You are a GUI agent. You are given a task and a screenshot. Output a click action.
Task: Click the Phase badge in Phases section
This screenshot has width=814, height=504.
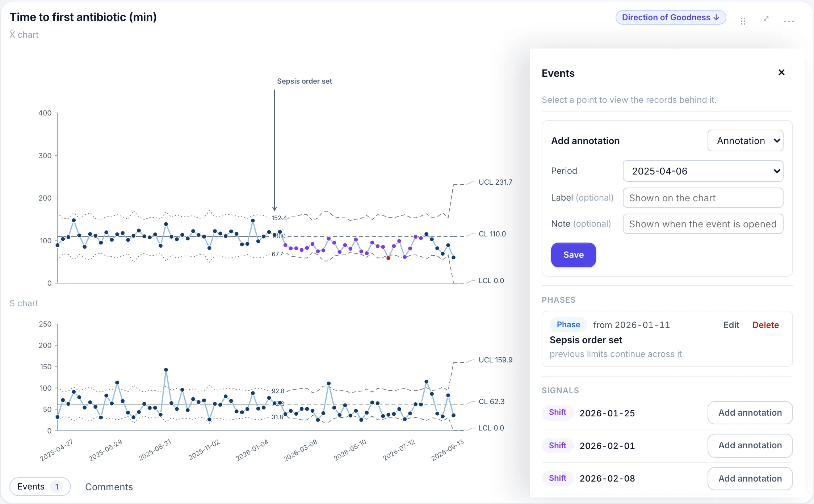568,325
